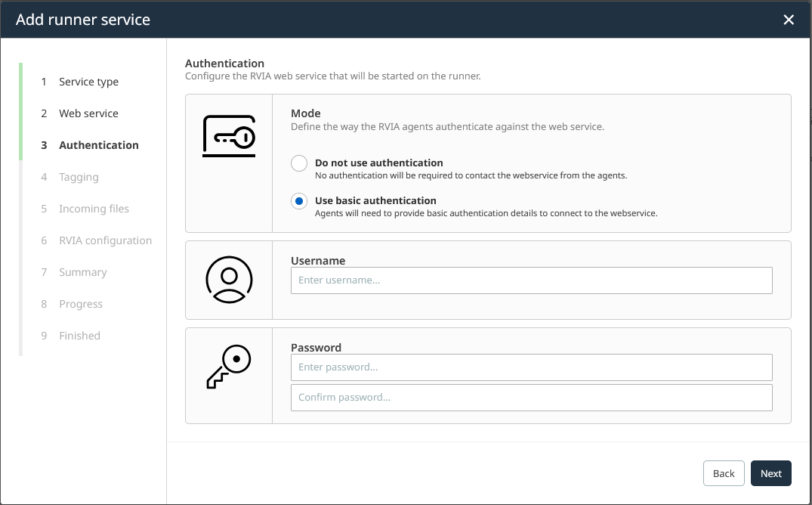Click step 9 Finished
The height and width of the screenshot is (505, 812).
click(79, 336)
